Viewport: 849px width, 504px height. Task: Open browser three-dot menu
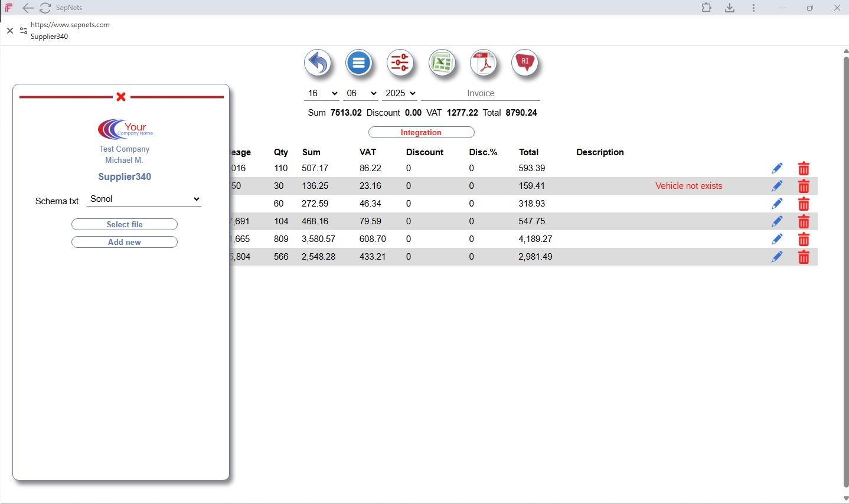click(753, 8)
